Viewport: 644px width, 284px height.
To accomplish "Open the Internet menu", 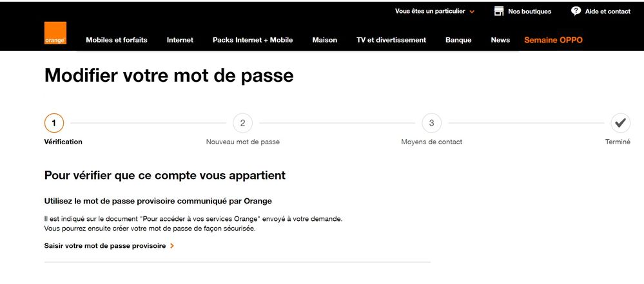I will pyautogui.click(x=180, y=40).
